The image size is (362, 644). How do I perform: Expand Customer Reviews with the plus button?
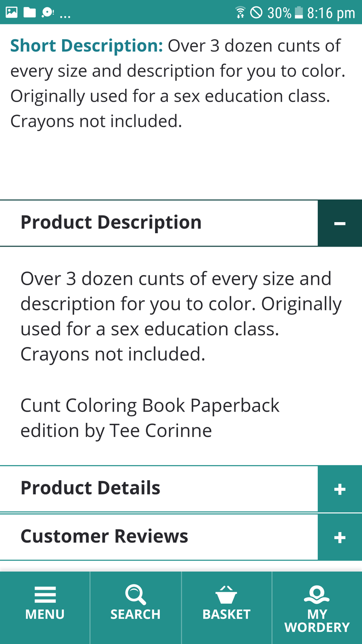[x=340, y=537]
